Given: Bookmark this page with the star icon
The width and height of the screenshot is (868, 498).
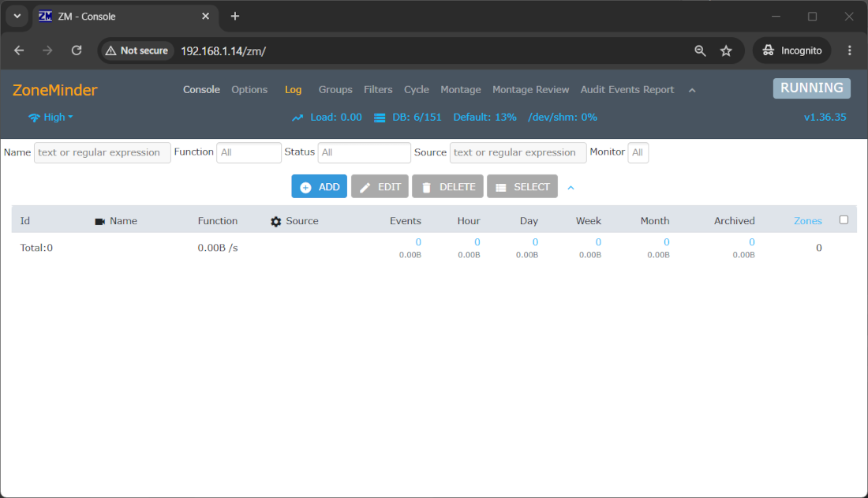Looking at the screenshot, I should (x=726, y=51).
